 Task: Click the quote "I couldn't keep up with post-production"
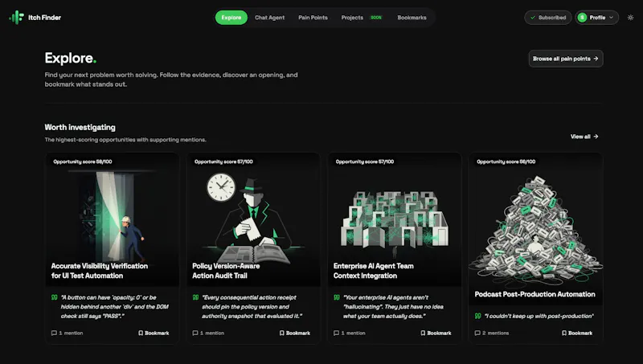[x=539, y=316]
